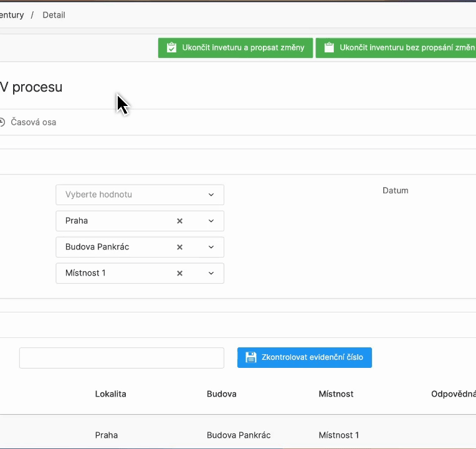
Task: Click the clock icon beside Časová osa
Action: pos(2,122)
